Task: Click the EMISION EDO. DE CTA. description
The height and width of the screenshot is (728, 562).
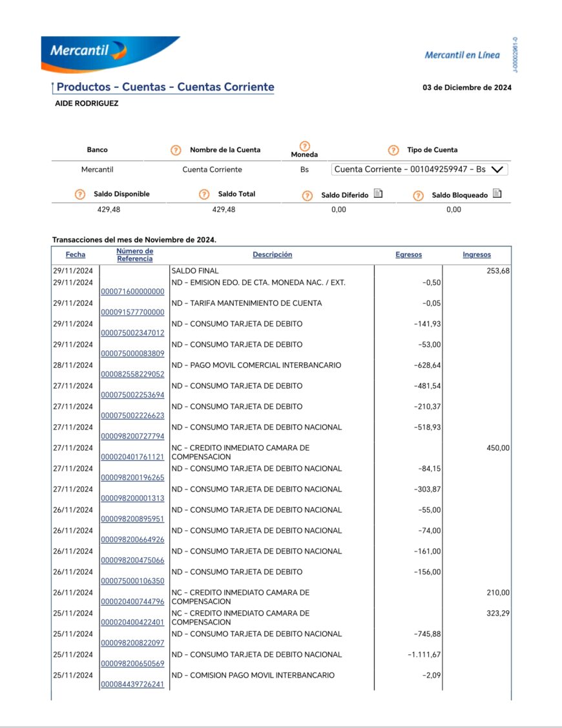Action: 258,283
